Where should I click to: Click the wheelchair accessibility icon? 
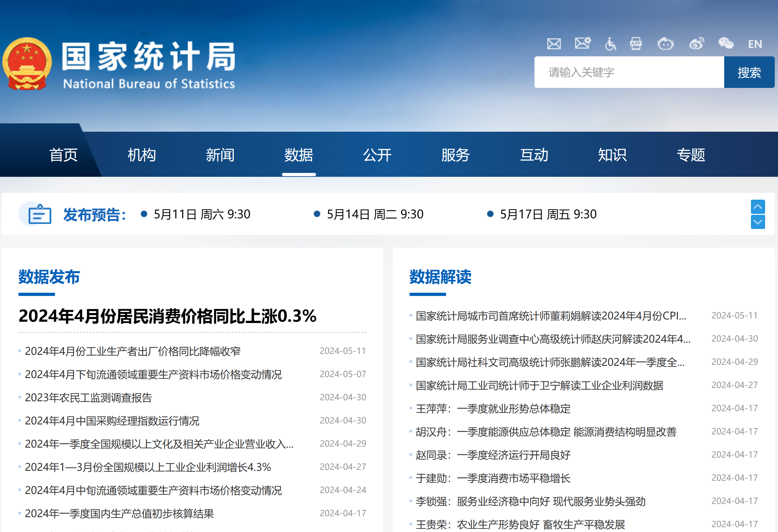tap(610, 44)
